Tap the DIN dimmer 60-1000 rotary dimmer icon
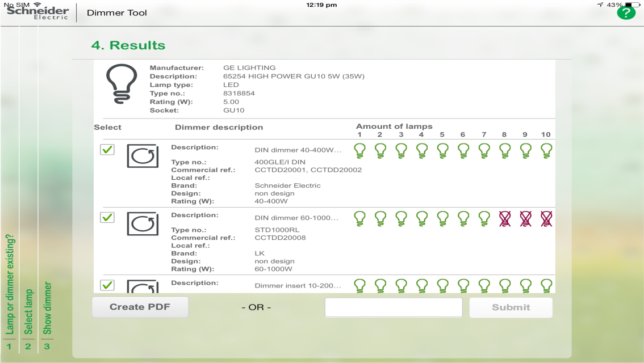This screenshot has height=363, width=644. (x=143, y=223)
